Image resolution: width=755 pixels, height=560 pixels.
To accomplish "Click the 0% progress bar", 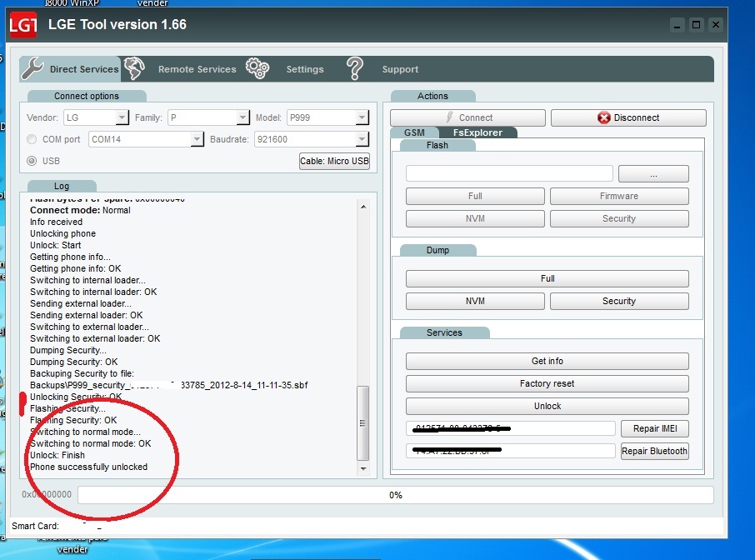I will [395, 495].
